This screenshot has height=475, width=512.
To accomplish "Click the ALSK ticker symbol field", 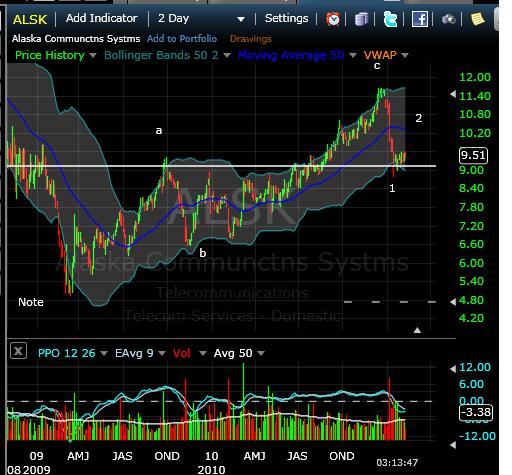I will (x=30, y=20).
